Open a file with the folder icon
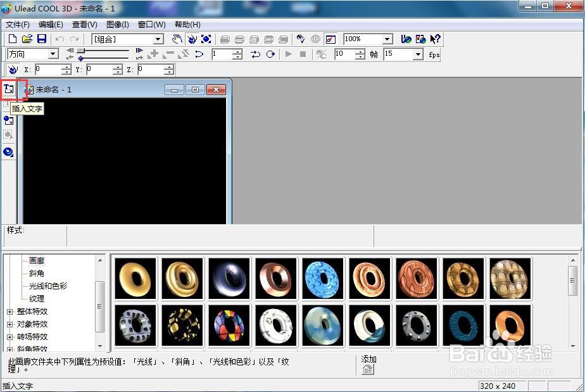 pyautogui.click(x=27, y=39)
